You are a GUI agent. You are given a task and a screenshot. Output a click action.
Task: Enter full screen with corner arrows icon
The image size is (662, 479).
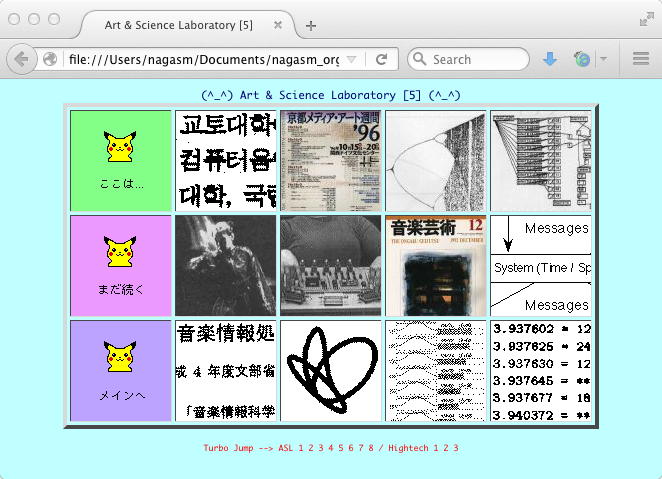pyautogui.click(x=646, y=19)
